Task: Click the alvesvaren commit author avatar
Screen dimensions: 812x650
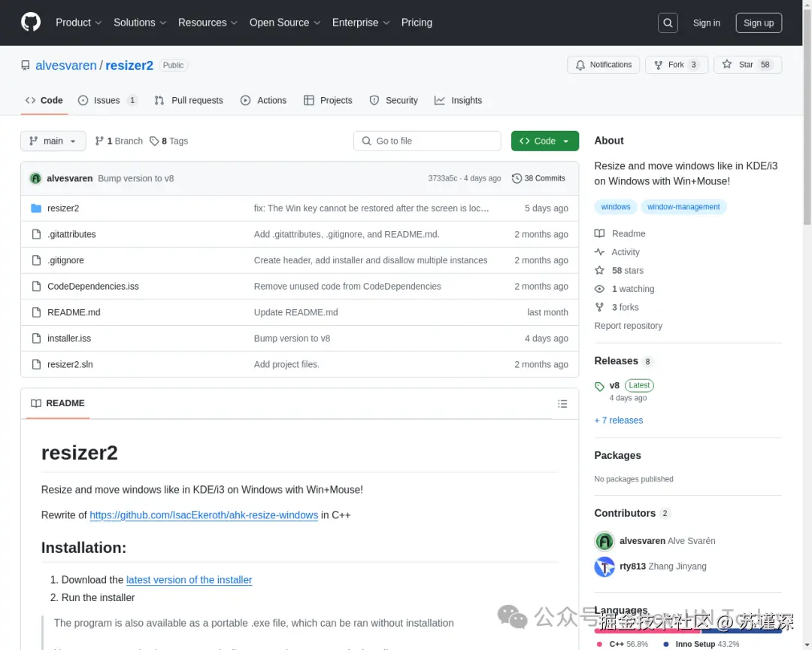Action: (x=35, y=178)
